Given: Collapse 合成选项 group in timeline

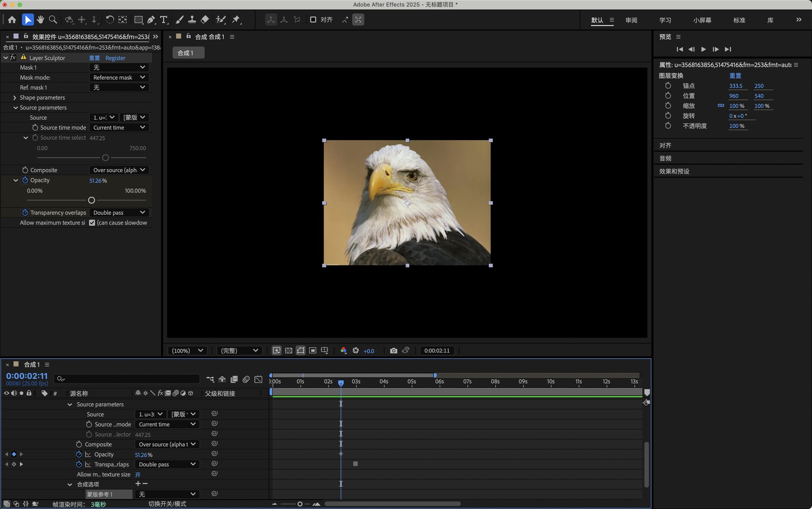Looking at the screenshot, I should [x=70, y=485].
